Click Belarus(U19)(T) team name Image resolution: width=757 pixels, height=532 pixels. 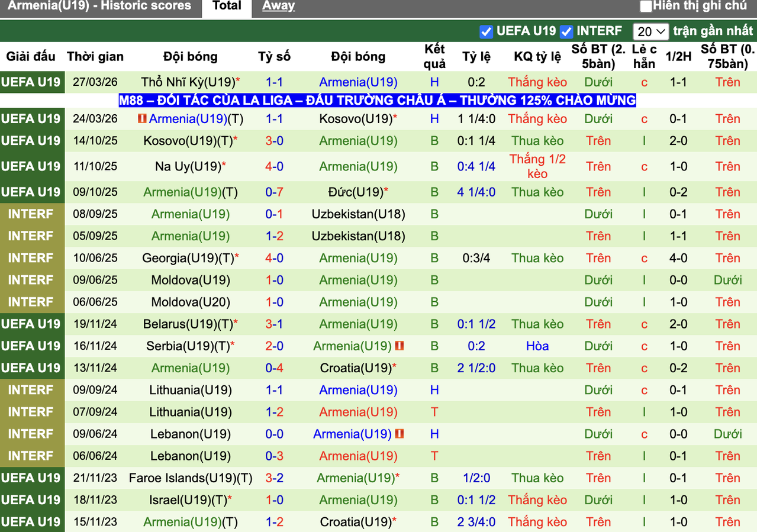point(188,324)
